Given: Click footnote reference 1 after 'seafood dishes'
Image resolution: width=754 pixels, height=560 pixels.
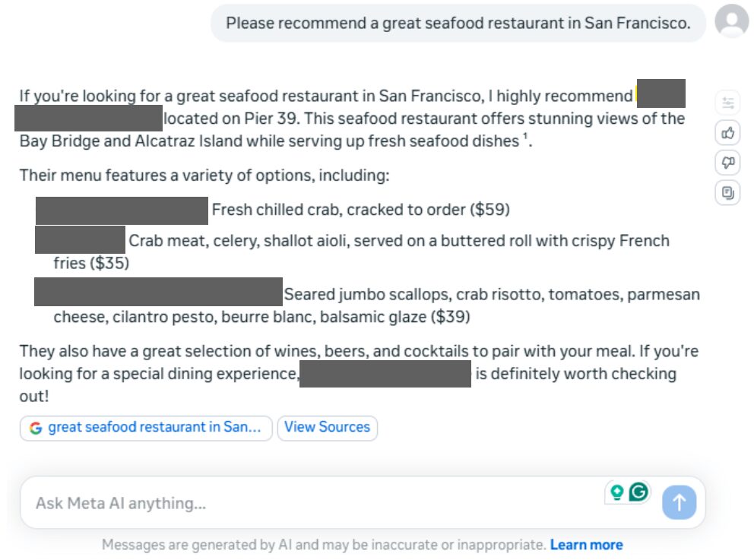Looking at the screenshot, I should (524, 137).
